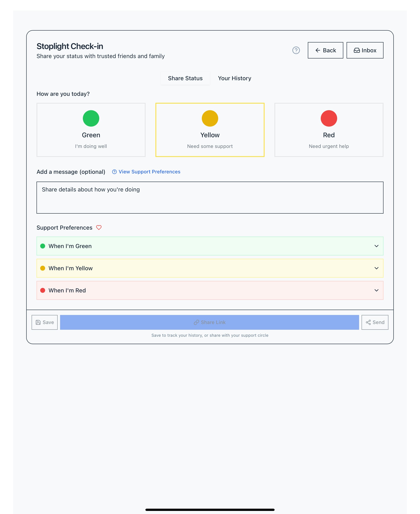
Task: Click the floppy disk Save icon
Action: pyautogui.click(x=38, y=322)
